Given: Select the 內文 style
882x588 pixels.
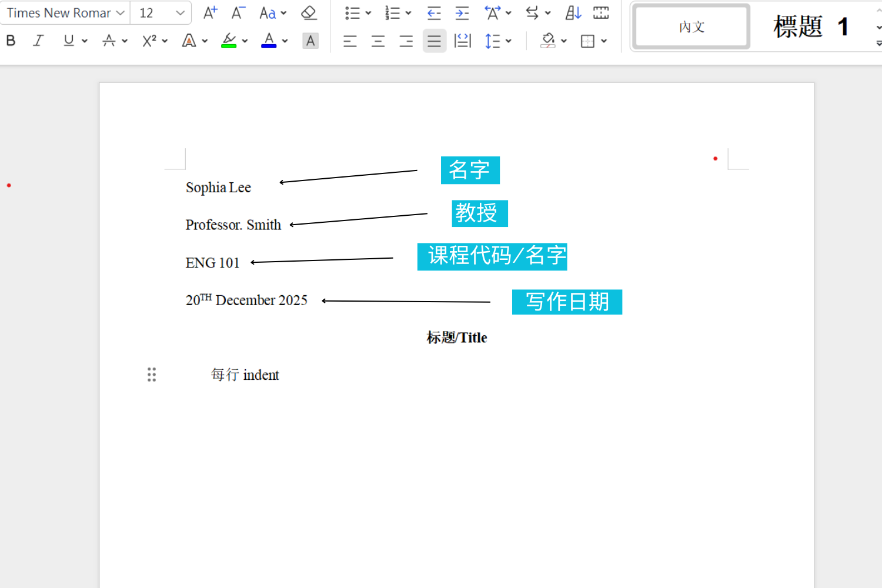Looking at the screenshot, I should [x=691, y=27].
